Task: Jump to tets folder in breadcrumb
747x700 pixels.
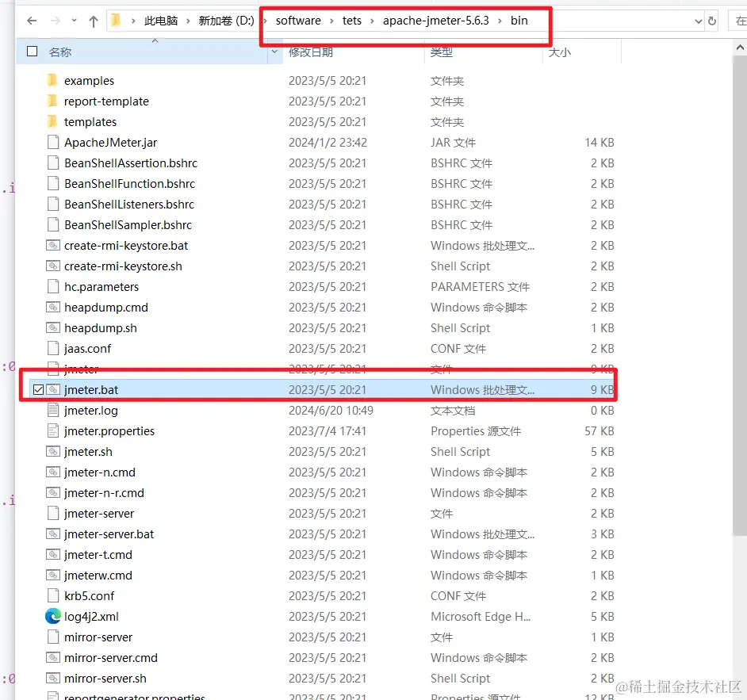Action: tap(352, 21)
